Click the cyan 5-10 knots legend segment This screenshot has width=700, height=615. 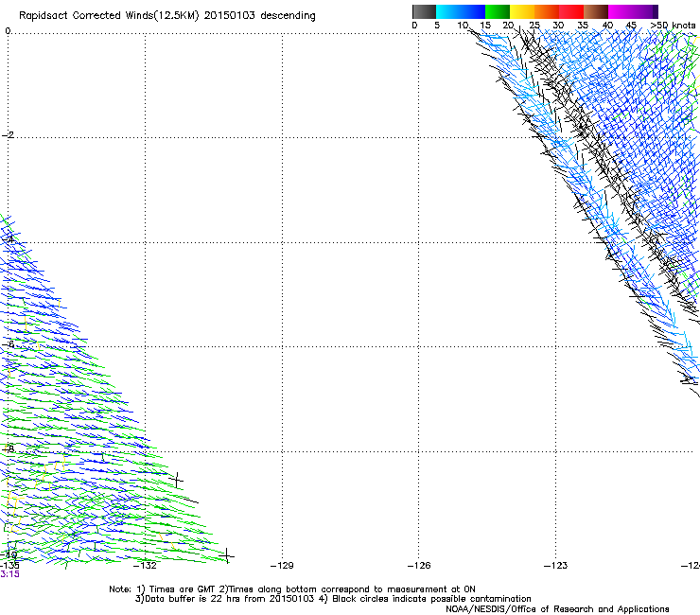tap(448, 11)
